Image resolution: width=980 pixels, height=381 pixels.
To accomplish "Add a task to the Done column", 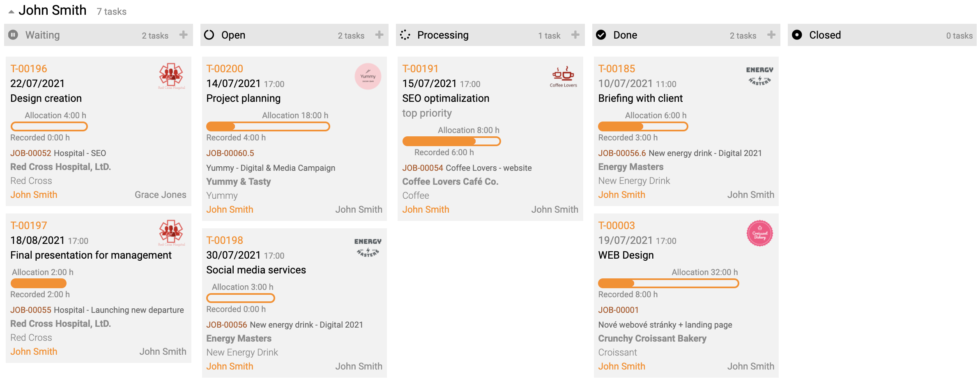I will [771, 35].
